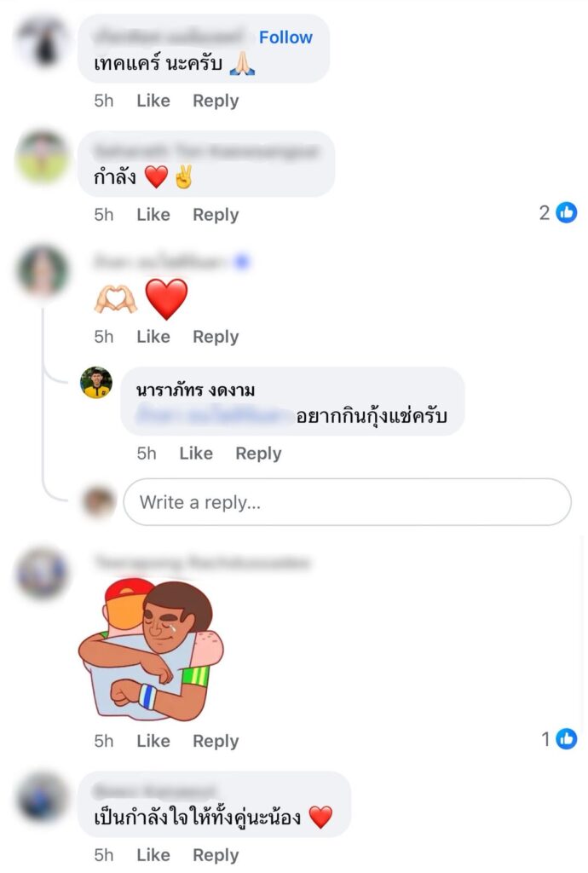This screenshot has width=588, height=873.
Task: Focus the Write a reply field
Action: [347, 501]
